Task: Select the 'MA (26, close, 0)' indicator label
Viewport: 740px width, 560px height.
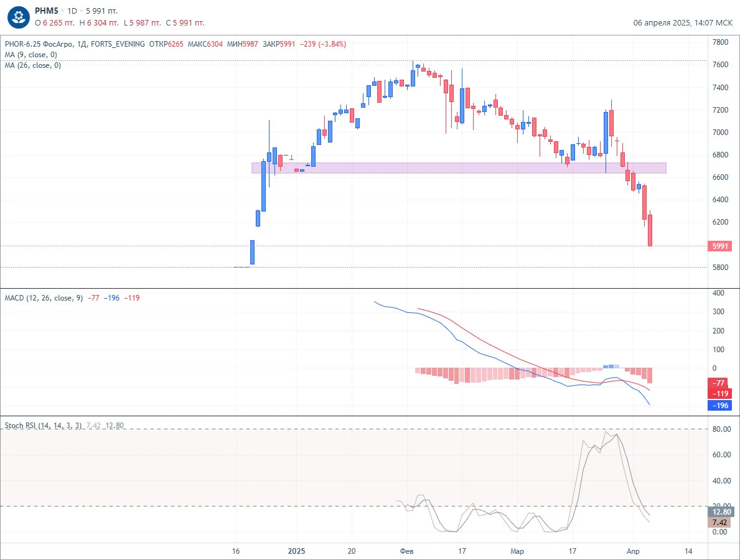Action: click(32, 65)
